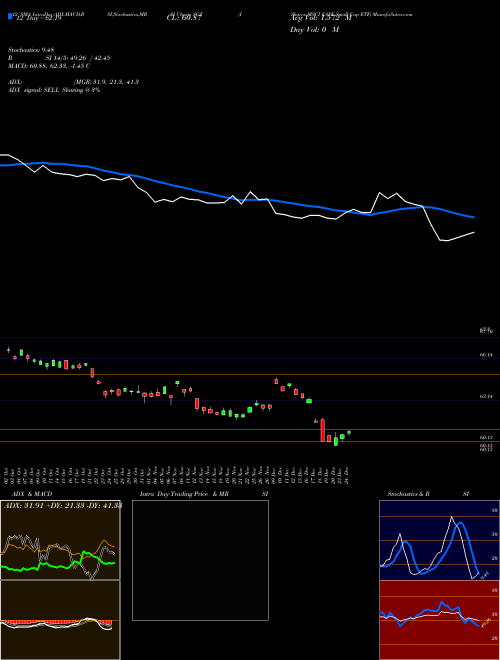The image size is (500, 660).
Task: Click the 66.14 price axis label
Action: (x=486, y=355)
